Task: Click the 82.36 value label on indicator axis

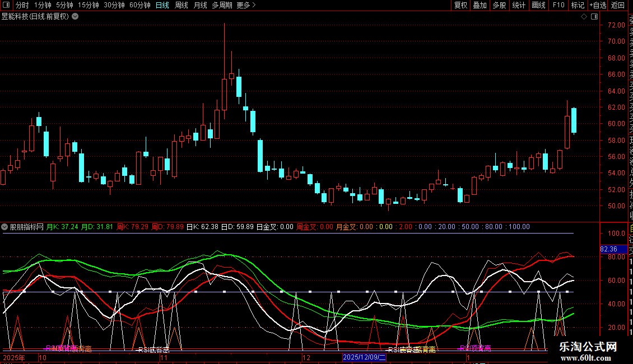Action: click(x=608, y=249)
